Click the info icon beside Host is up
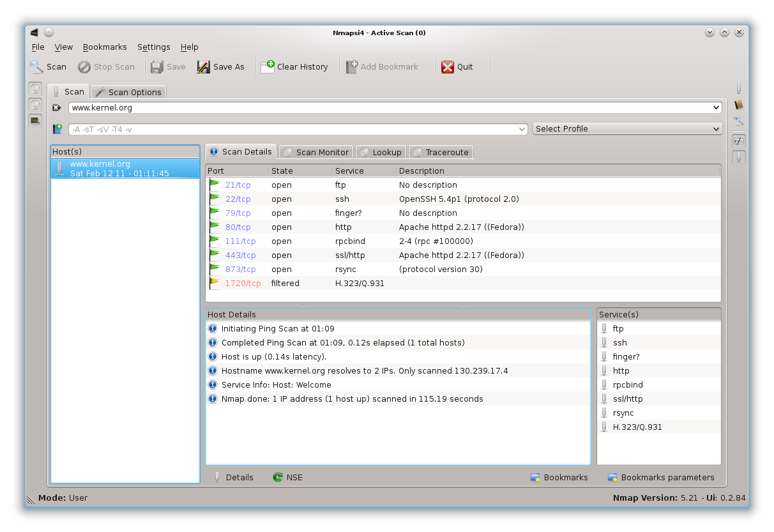This screenshot has height=532, width=774. point(213,357)
